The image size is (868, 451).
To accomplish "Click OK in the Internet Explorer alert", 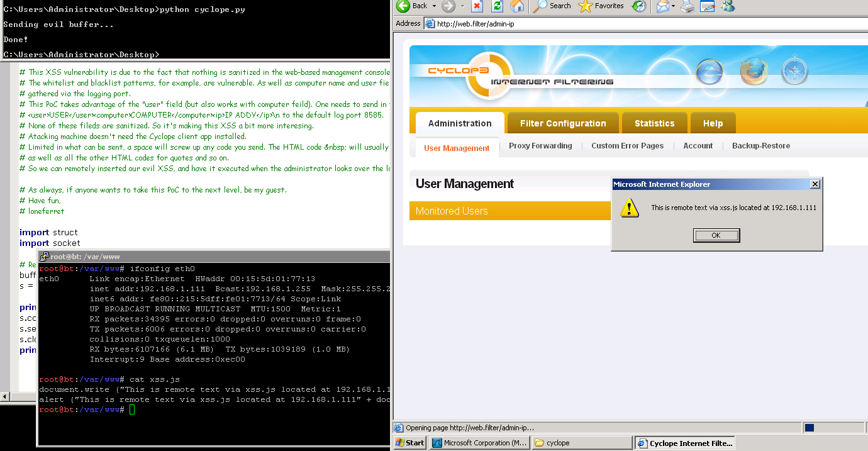I will (716, 235).
